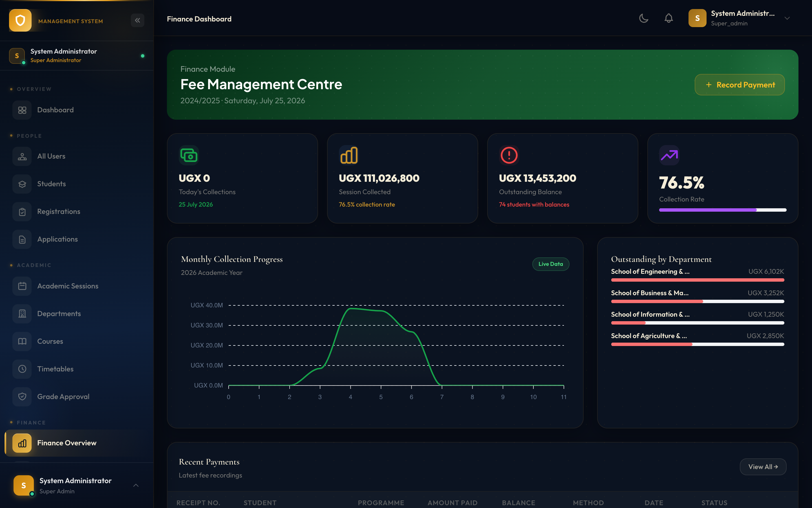Open Departments menu item
Screen dimensions: 812x508
click(x=77, y=314)
